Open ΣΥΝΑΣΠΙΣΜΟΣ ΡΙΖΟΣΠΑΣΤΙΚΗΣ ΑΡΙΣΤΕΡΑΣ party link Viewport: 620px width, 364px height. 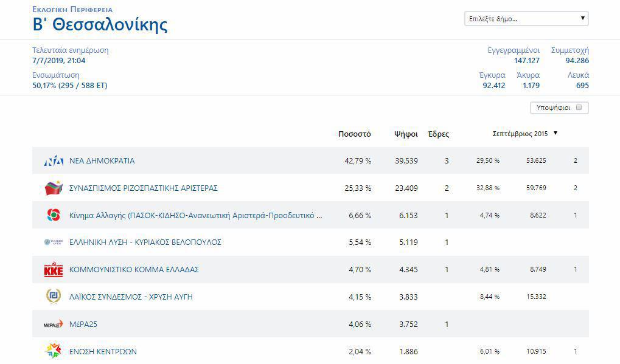pyautogui.click(x=144, y=188)
